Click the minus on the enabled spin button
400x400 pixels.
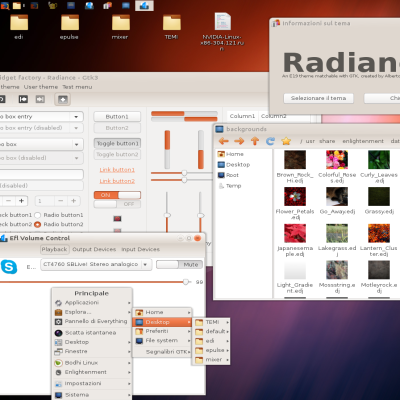pos(9,201)
